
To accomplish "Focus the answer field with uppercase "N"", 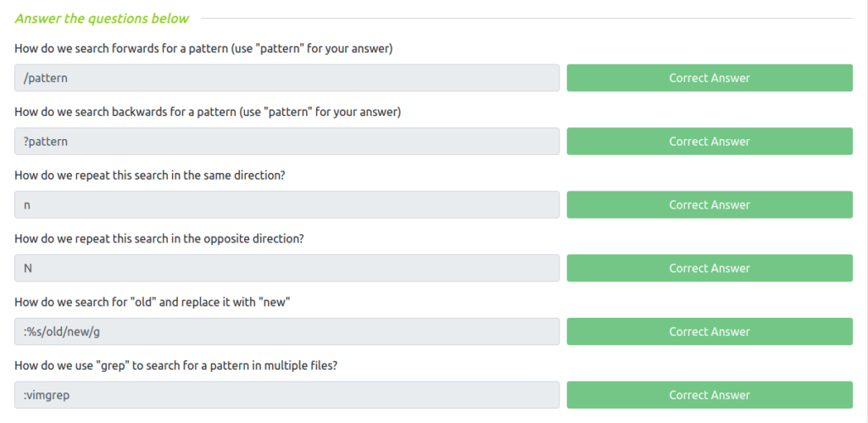I will pyautogui.click(x=287, y=268).
